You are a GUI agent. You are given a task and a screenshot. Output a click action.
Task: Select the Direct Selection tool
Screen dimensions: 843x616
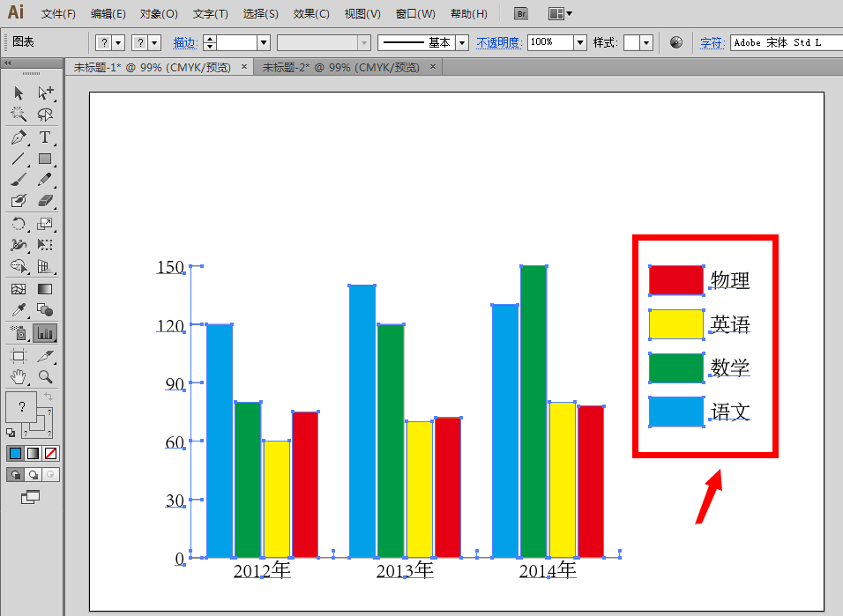click(45, 93)
